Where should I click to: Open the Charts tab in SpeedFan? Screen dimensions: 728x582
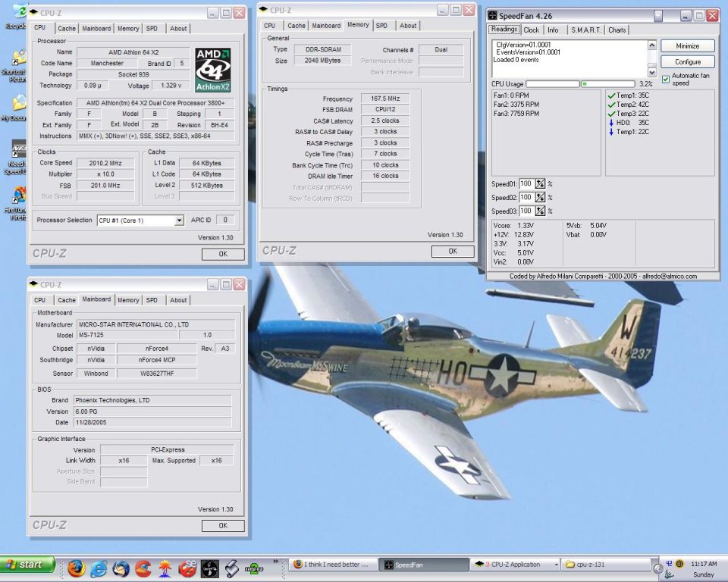pyautogui.click(x=617, y=30)
